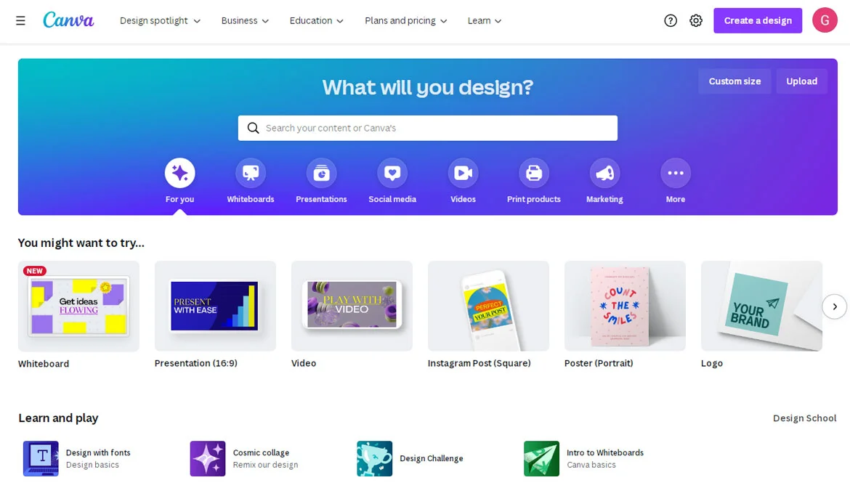Viewport: 850px width, 504px height.
Task: Expand the Design spotlight dropdown
Action: click(x=160, y=20)
